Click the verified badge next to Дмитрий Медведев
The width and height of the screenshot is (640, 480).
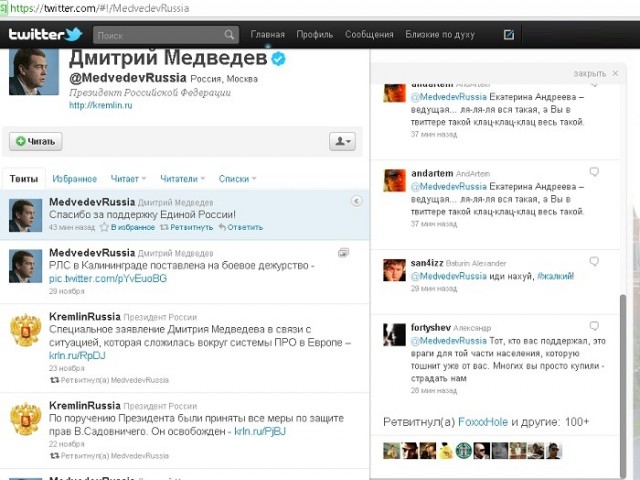point(279,59)
